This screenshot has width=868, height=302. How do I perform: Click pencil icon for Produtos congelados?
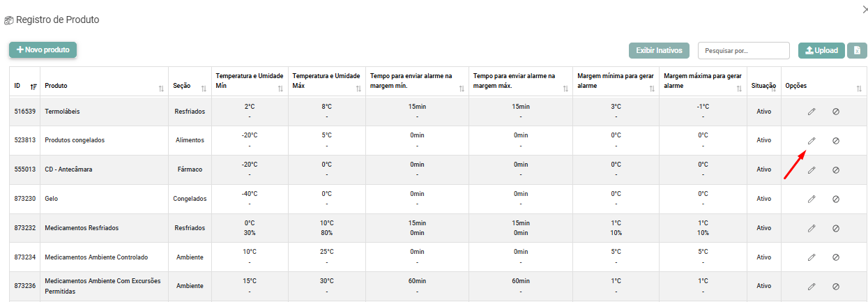coord(812,141)
